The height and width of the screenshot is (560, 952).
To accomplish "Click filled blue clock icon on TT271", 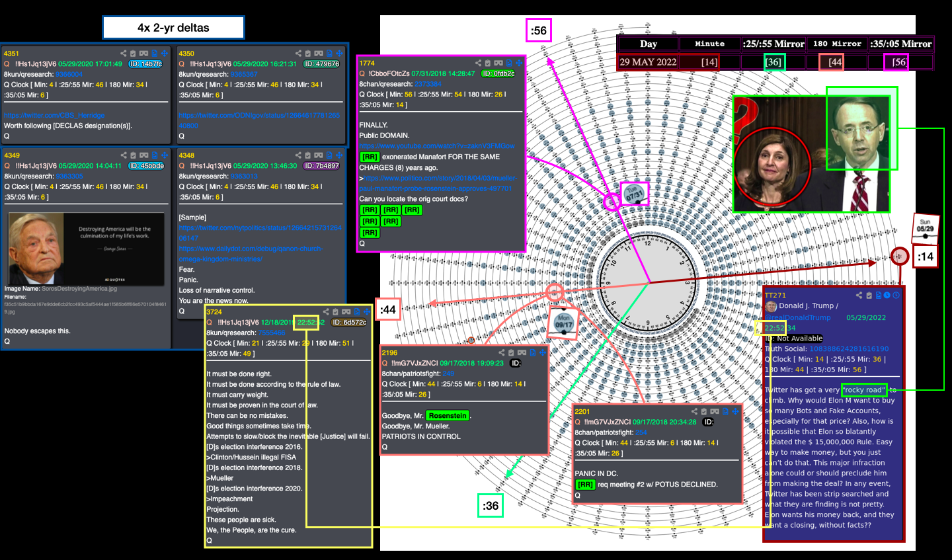I will click(x=887, y=296).
